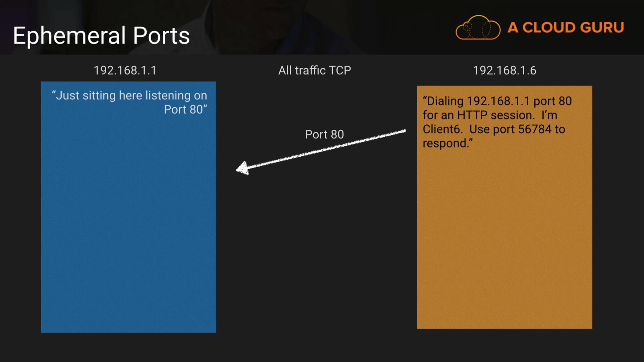Select the 192.168.1.6 label above the orange box

504,70
